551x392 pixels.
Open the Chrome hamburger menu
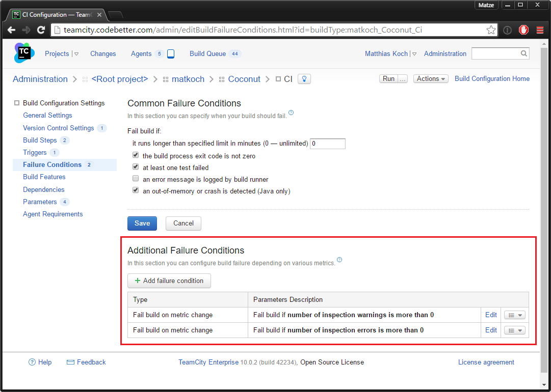point(540,30)
